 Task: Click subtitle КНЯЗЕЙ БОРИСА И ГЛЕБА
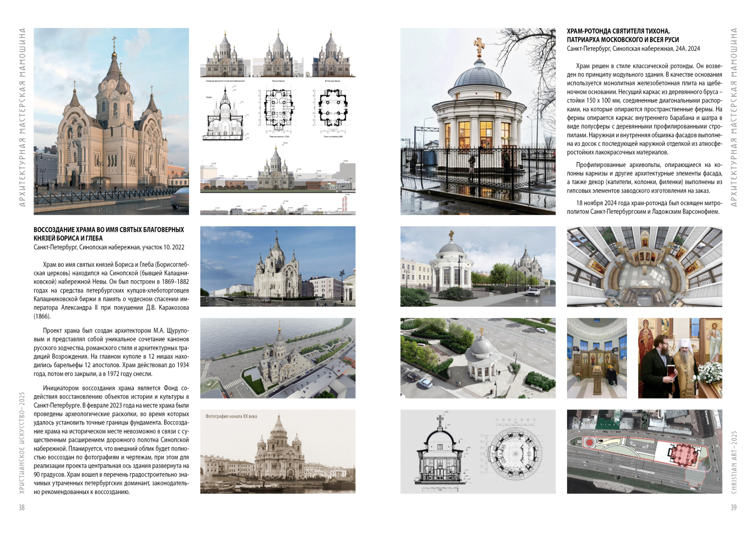point(68,238)
